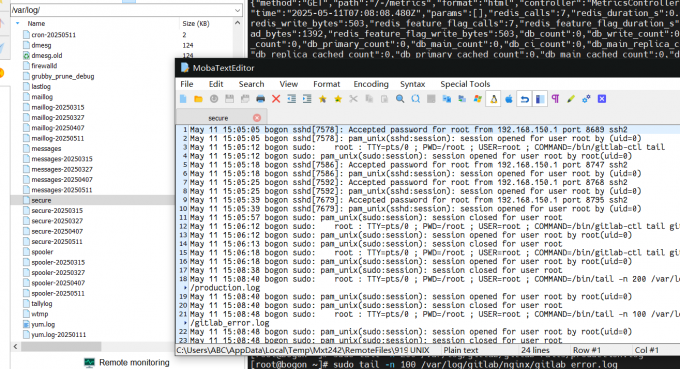680x369 pixels.
Task: Click the Save floppy disk icon
Action: (229, 99)
